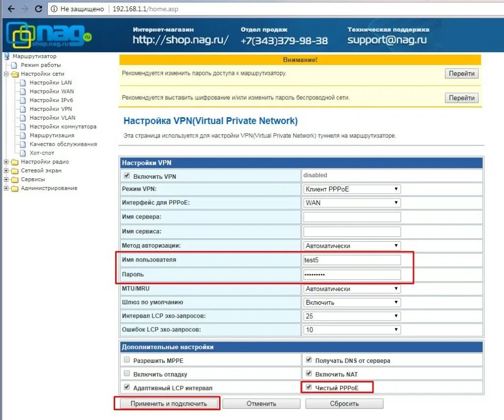Click the support@nag.ru email link
Viewport: 504px width, 420px height.
pos(387,40)
